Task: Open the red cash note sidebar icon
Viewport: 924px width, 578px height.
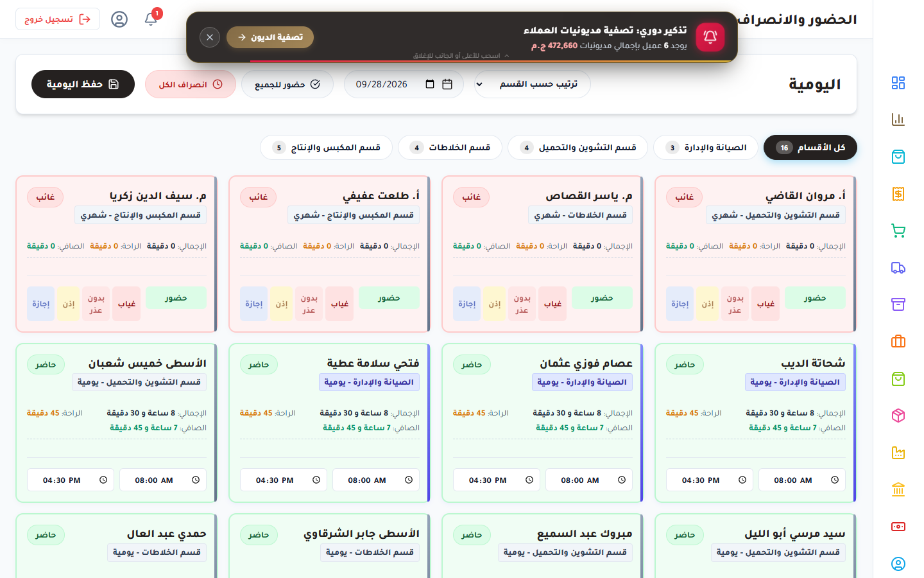Action: [x=898, y=527]
